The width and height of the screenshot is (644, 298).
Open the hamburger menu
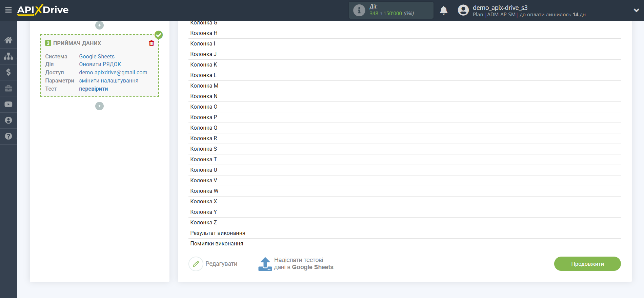[x=8, y=10]
